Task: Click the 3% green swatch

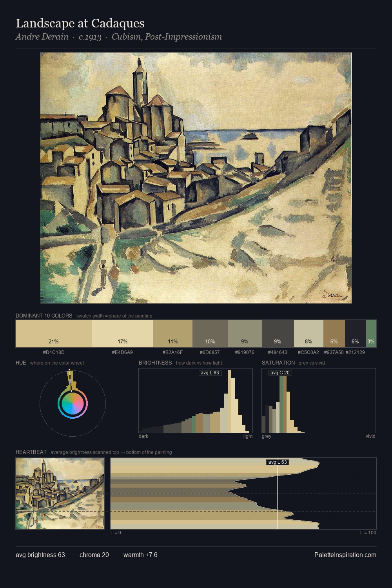Action: [x=371, y=334]
